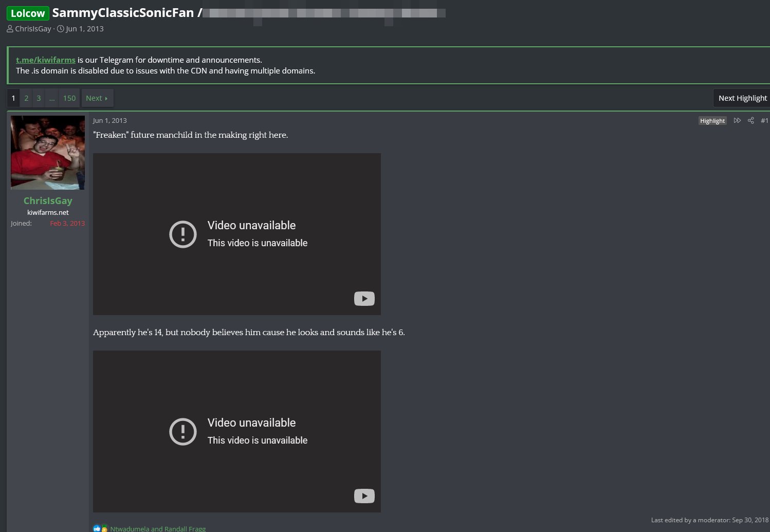Click the 'Feb 3, 2013' joined date

click(x=67, y=223)
